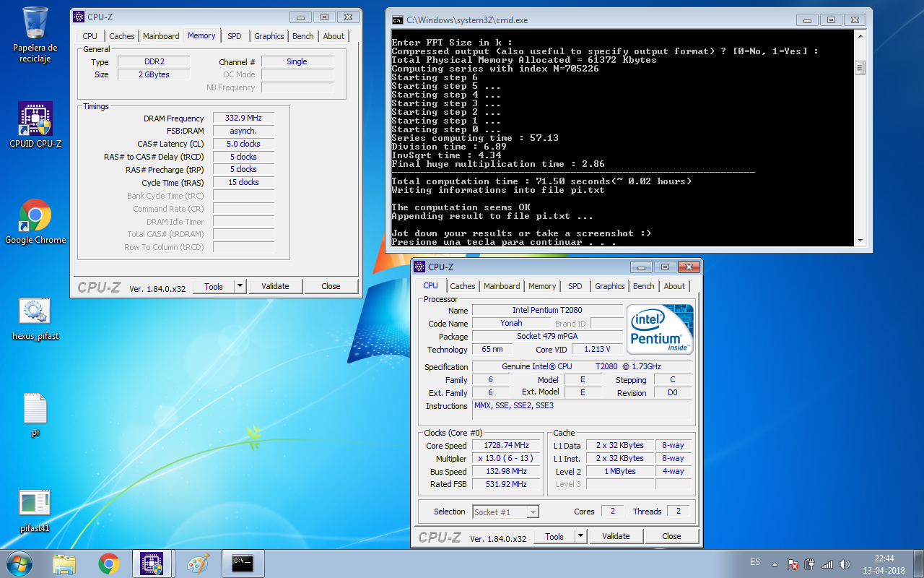Click CAS# Latency value 5.0 clocks
The image size is (924, 578).
(243, 144)
